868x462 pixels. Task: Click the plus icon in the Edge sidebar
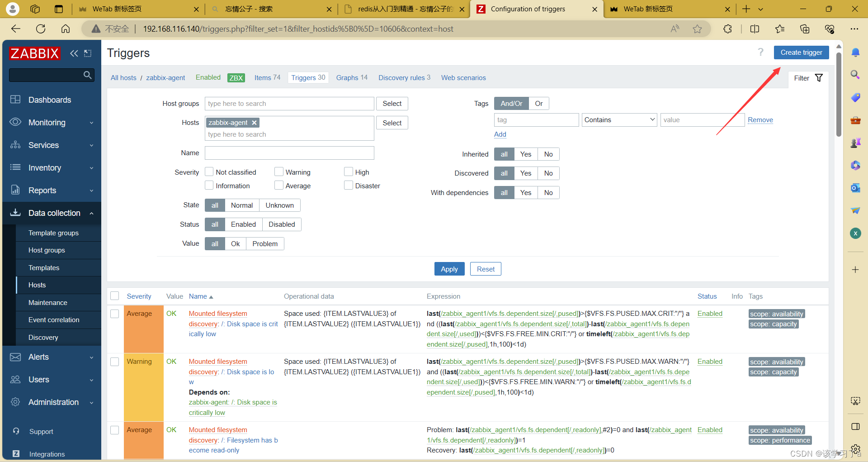click(855, 270)
